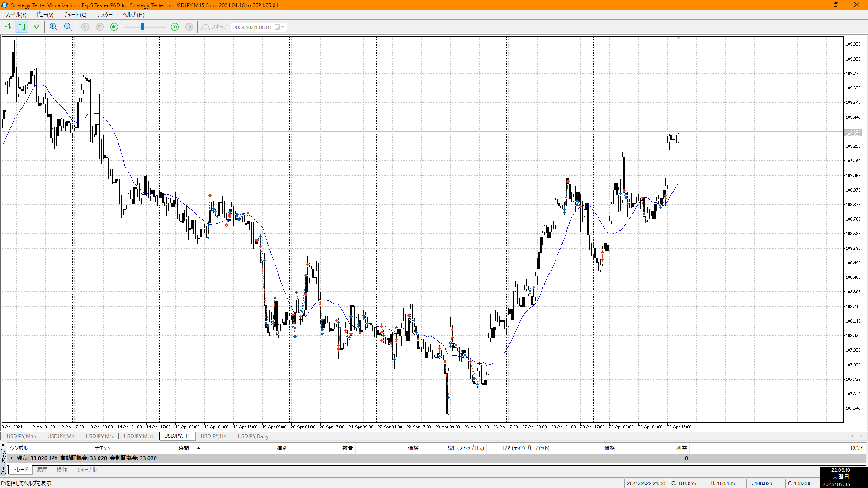Switch to the USDJPY,M15 chart tab
Viewport: 868px width, 488px height.
[x=21, y=436]
